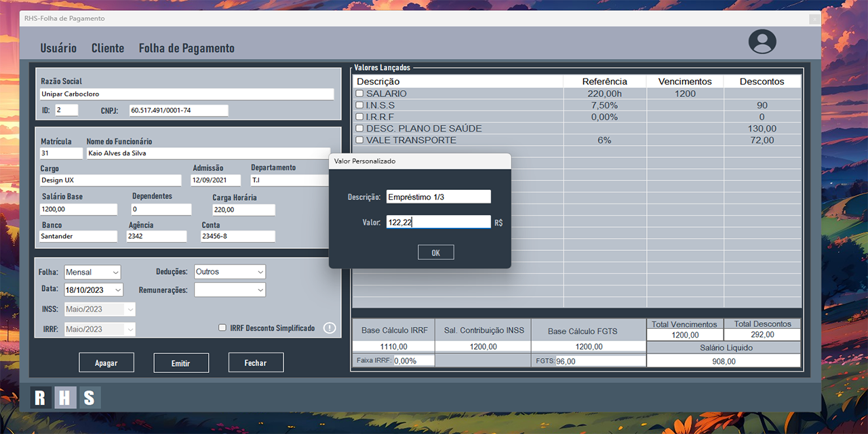Open the Remunerações dropdown
Image resolution: width=868 pixels, height=434 pixels.
[230, 290]
